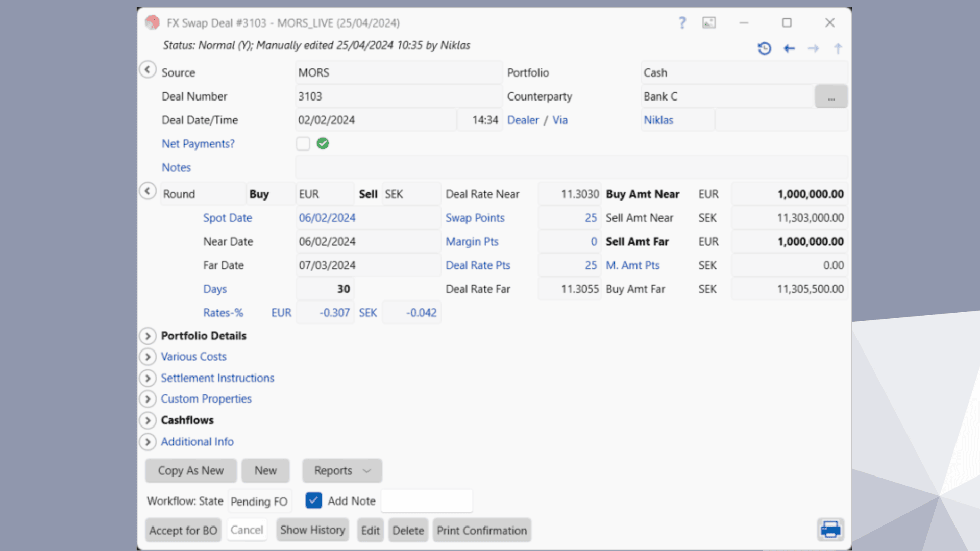
Task: Open help via question mark icon
Action: 682,22
